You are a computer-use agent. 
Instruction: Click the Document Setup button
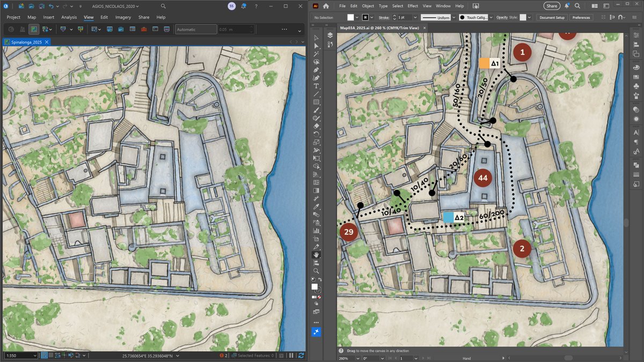[x=552, y=17]
